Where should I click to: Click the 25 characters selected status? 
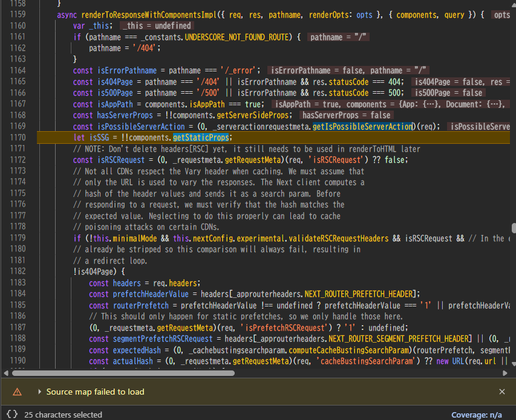tap(63, 415)
